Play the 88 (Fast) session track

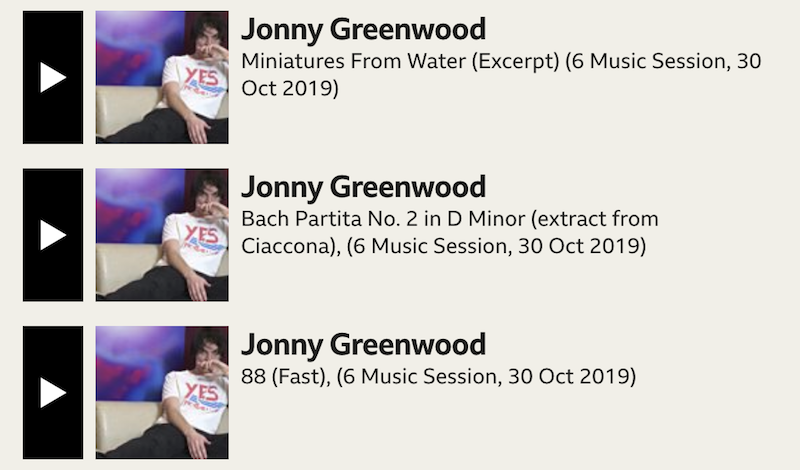53,391
